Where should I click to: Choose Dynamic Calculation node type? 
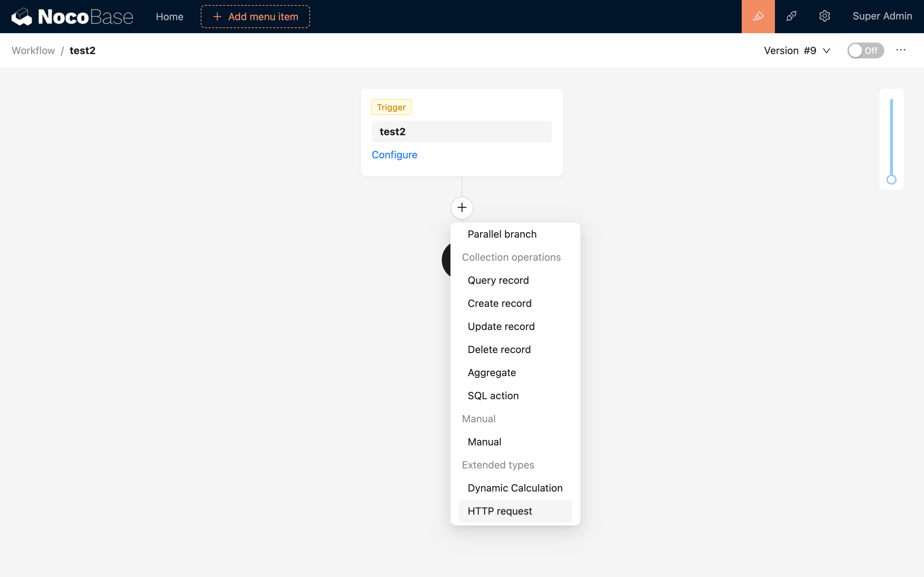click(x=515, y=488)
